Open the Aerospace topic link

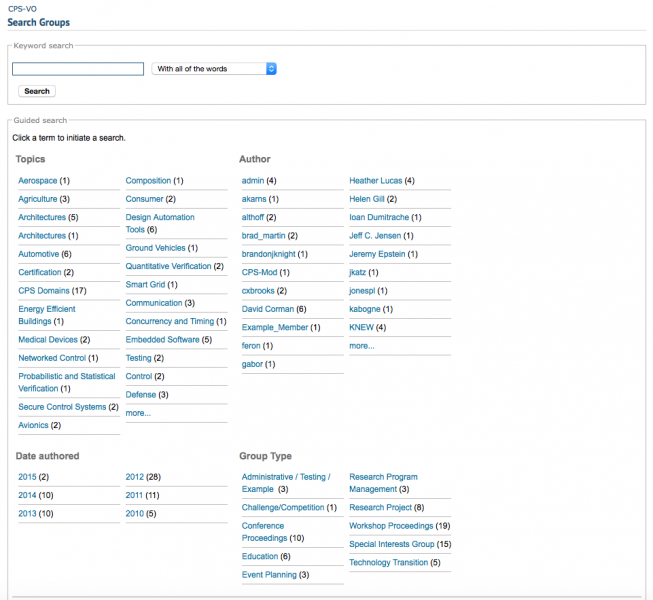tap(37, 181)
